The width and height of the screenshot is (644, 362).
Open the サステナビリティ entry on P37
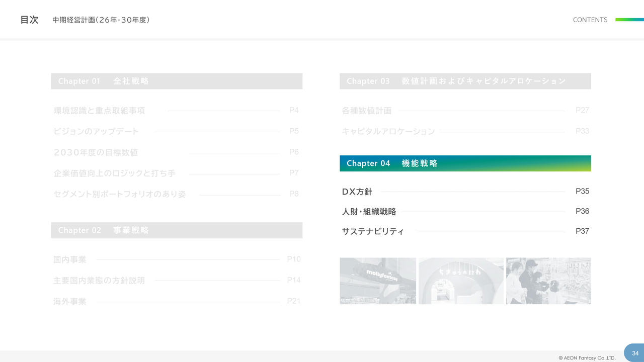click(x=373, y=232)
